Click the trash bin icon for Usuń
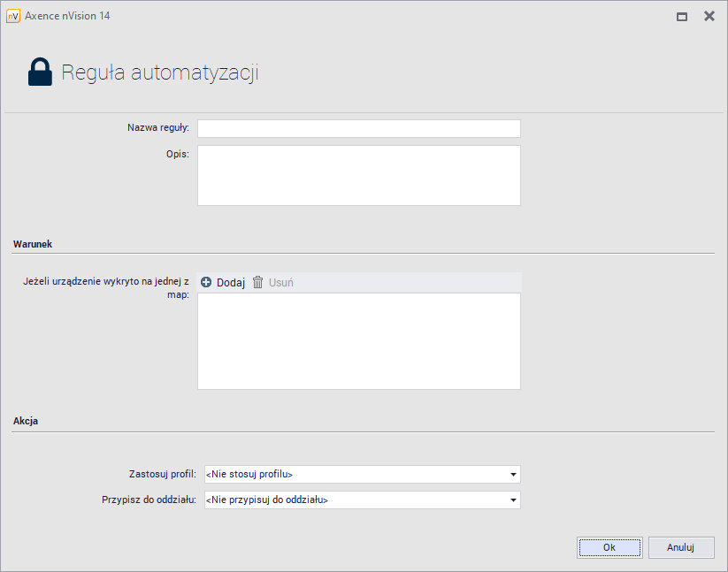Screen dimensions: 728x572 point(258,283)
